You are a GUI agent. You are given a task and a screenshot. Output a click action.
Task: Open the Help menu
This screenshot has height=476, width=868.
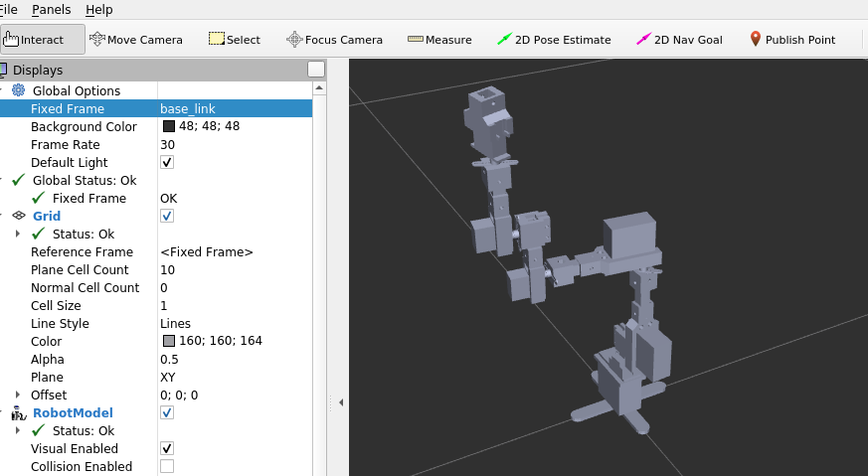pos(99,9)
